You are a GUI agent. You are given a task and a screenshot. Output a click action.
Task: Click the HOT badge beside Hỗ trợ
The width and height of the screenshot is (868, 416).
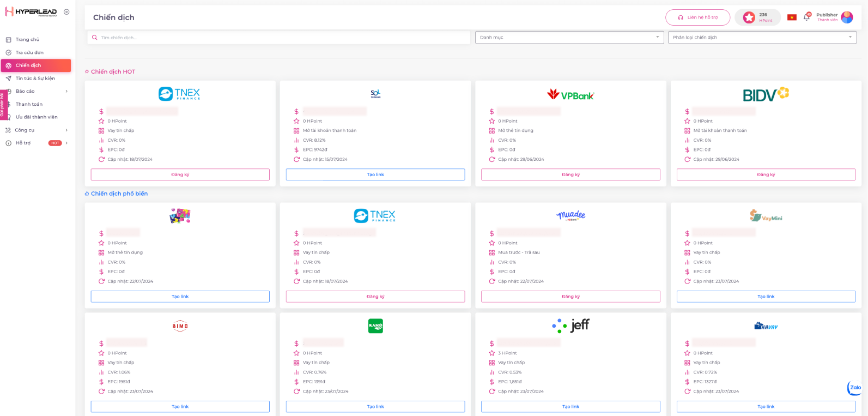point(55,143)
